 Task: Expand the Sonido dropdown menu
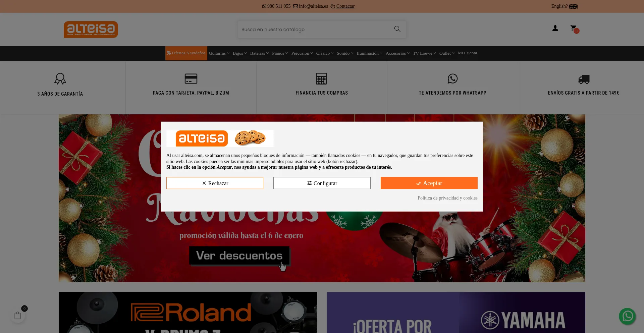(344, 53)
